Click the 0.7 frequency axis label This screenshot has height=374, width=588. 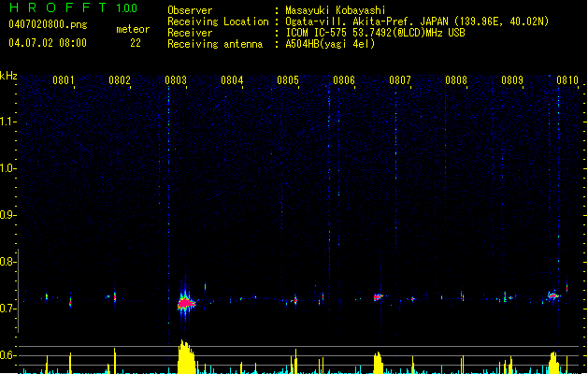tap(7, 309)
